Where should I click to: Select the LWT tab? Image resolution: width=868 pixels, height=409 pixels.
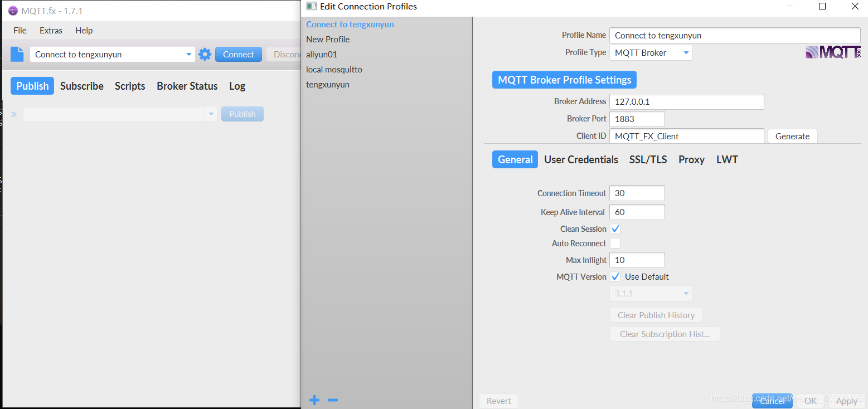pos(727,159)
